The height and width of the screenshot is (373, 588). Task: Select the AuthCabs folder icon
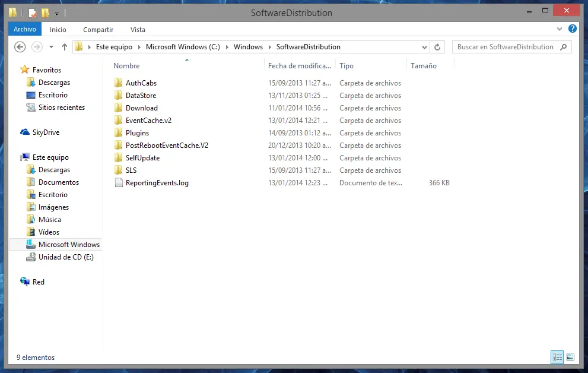point(119,83)
